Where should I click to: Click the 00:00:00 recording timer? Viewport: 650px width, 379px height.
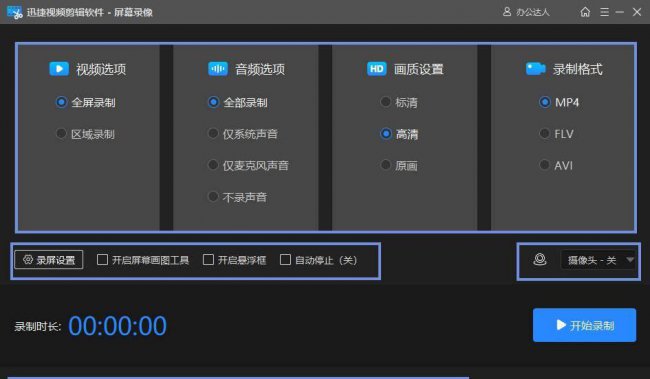point(117,326)
